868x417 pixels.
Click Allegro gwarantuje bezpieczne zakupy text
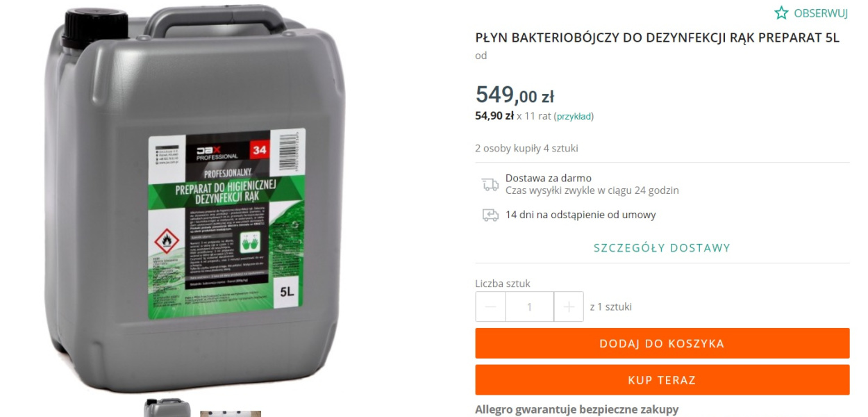pos(577,409)
